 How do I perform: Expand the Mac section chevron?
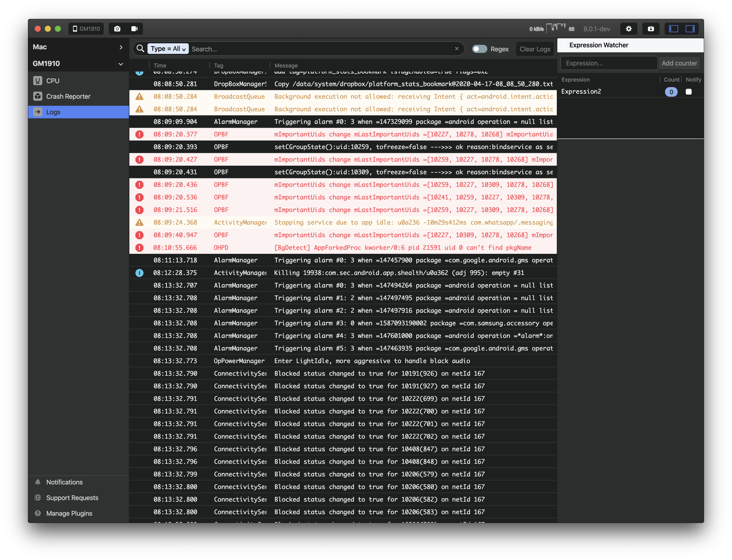pyautogui.click(x=121, y=47)
